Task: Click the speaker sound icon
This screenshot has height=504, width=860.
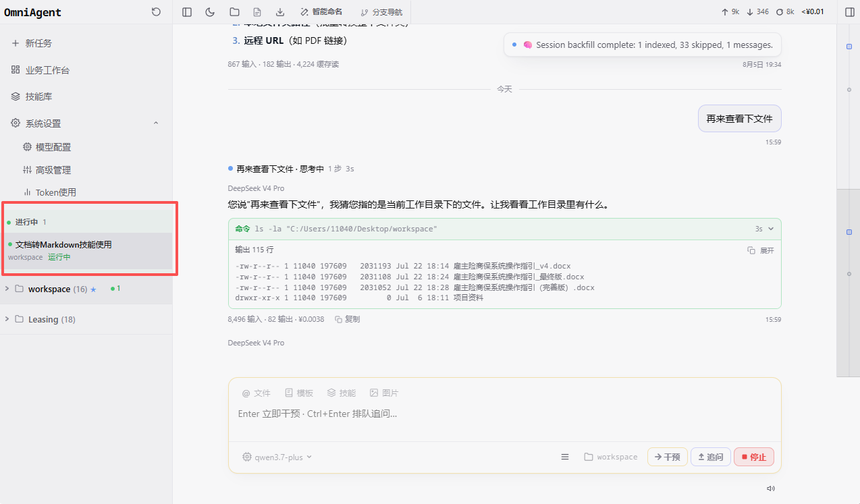Action: coord(770,488)
